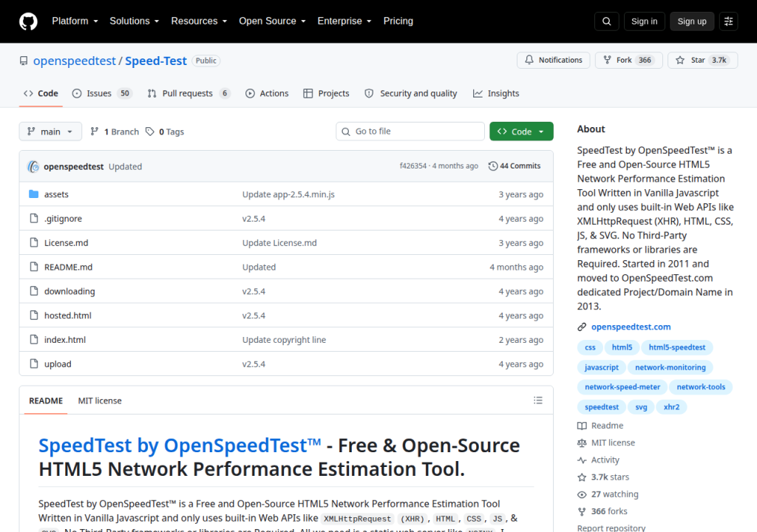The image size is (757, 532).
Task: Open the Projects tab
Action: pyautogui.click(x=326, y=93)
